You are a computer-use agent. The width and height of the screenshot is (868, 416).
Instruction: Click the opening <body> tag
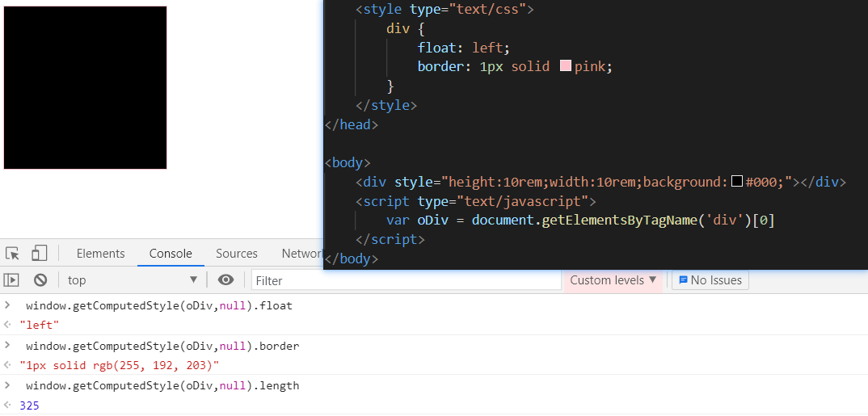tap(348, 162)
